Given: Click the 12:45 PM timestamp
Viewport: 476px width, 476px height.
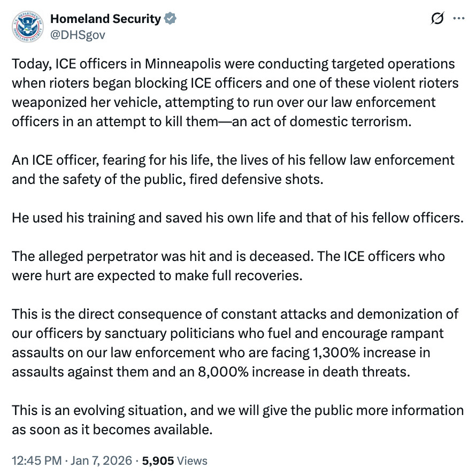Looking at the screenshot, I should 35,460.
